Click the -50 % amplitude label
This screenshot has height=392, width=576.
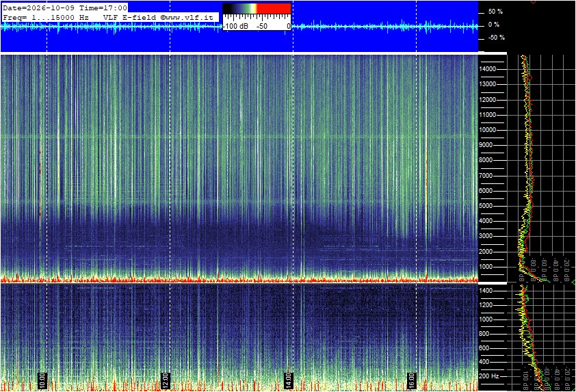pyautogui.click(x=496, y=38)
